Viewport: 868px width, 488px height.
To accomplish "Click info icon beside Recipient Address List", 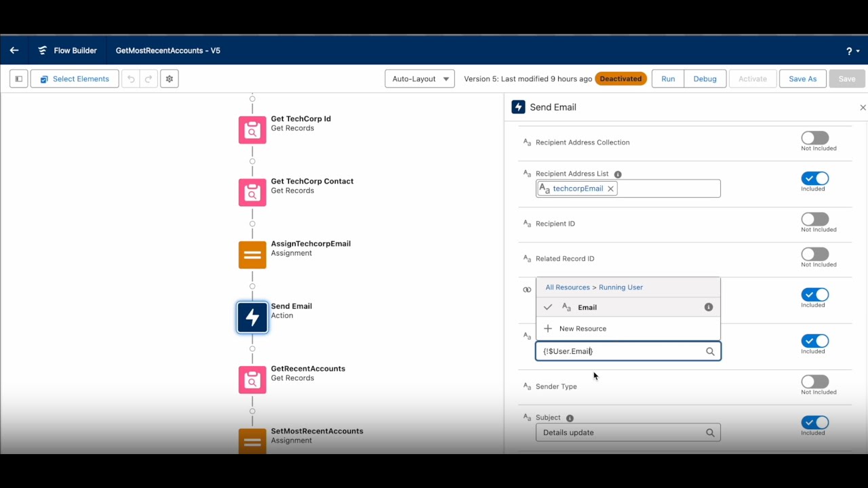I will [x=618, y=174].
